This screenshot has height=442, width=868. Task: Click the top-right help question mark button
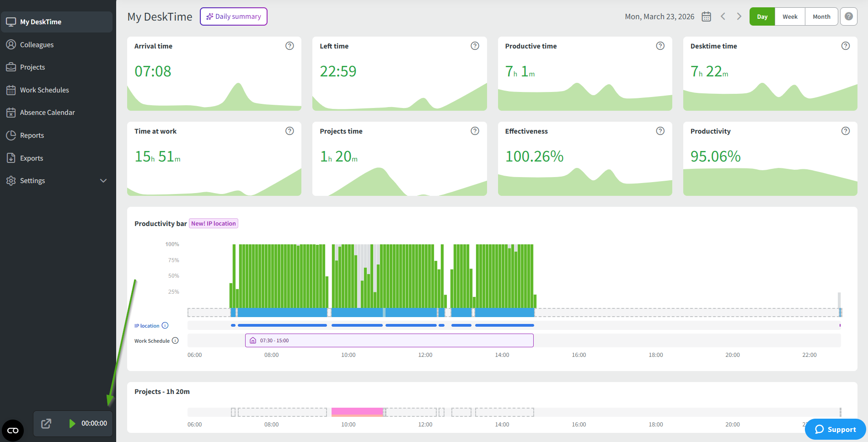[x=848, y=16]
